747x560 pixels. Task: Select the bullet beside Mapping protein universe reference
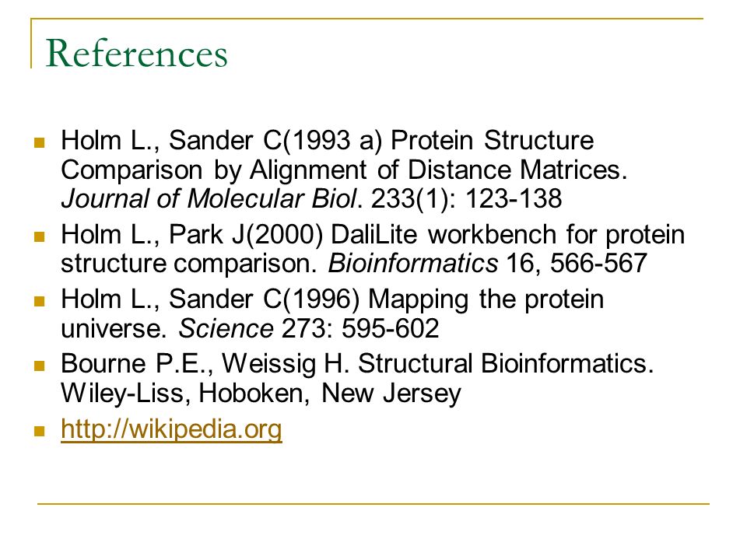[x=40, y=301]
